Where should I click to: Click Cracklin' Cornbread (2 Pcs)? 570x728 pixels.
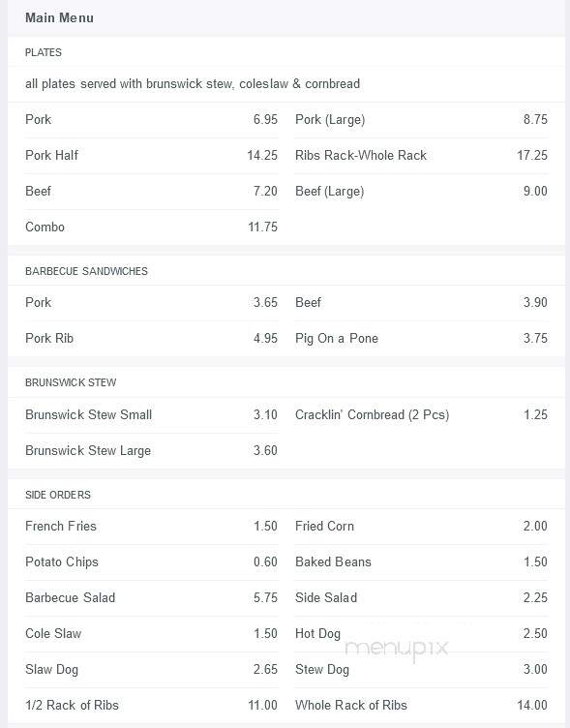(x=421, y=415)
